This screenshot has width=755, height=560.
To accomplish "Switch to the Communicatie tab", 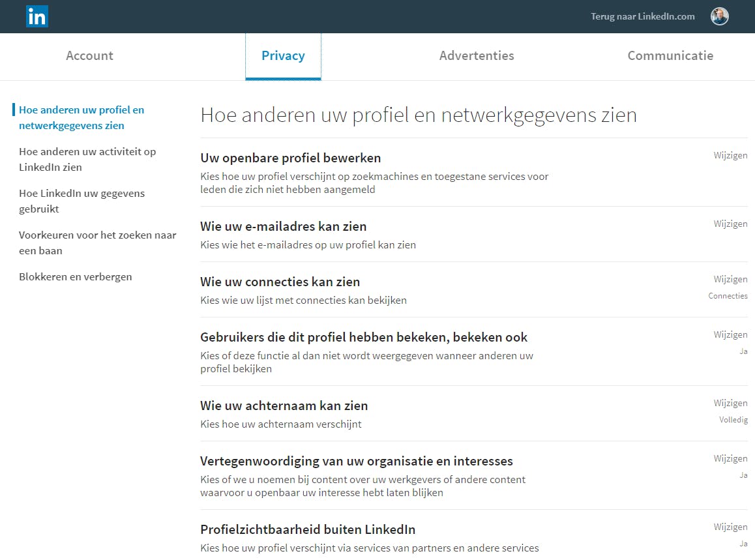I will (670, 55).
